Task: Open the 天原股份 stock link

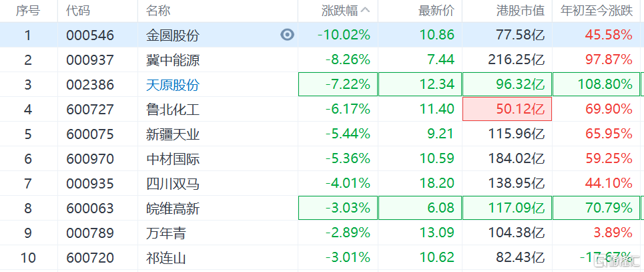Action: coord(173,85)
